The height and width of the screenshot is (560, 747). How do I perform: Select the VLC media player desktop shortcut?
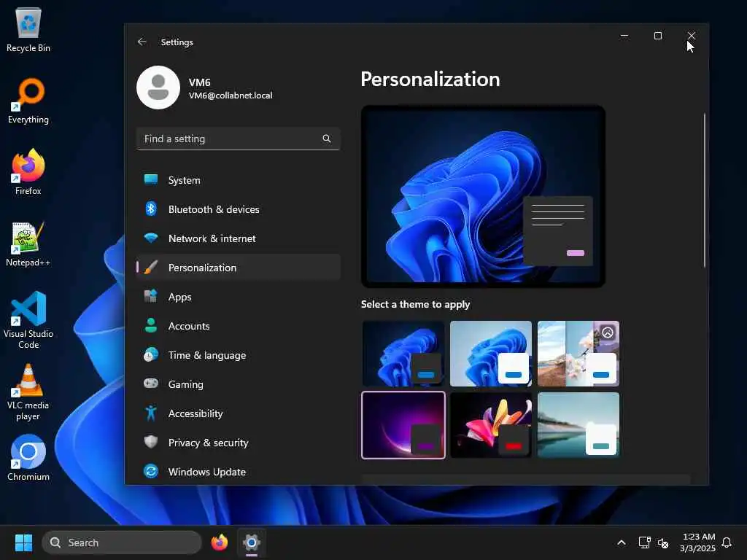click(x=28, y=392)
